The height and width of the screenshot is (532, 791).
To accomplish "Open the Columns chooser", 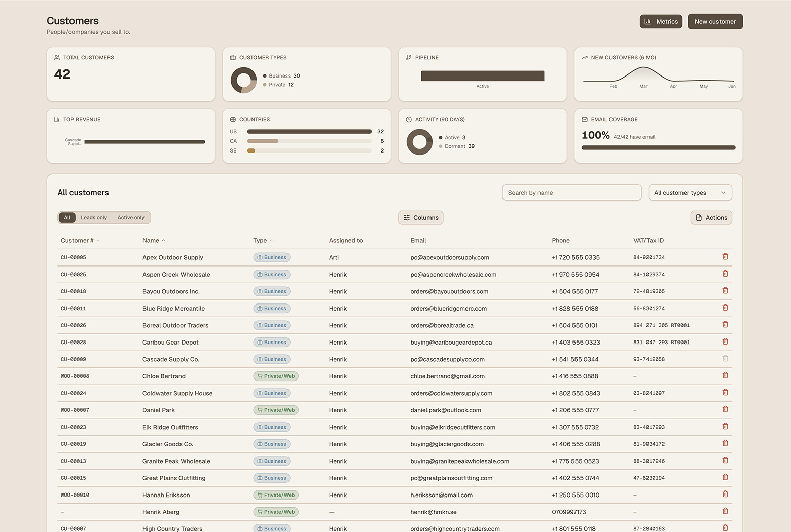I will point(421,218).
